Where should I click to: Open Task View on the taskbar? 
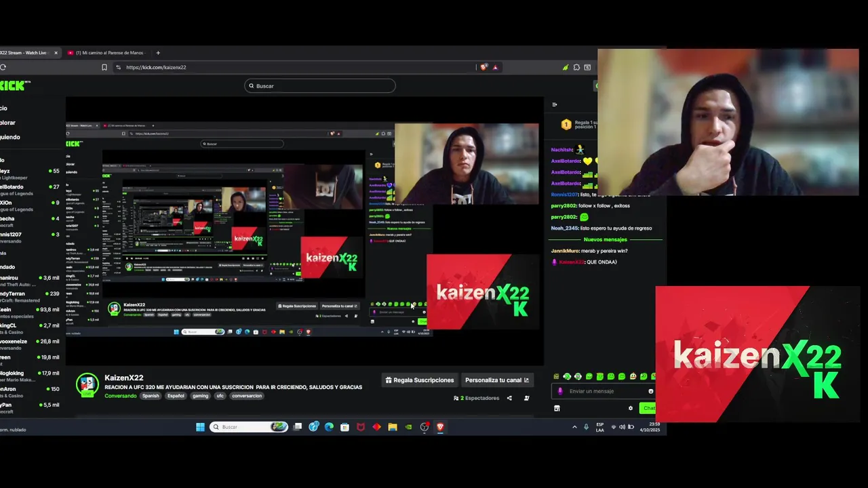(298, 427)
